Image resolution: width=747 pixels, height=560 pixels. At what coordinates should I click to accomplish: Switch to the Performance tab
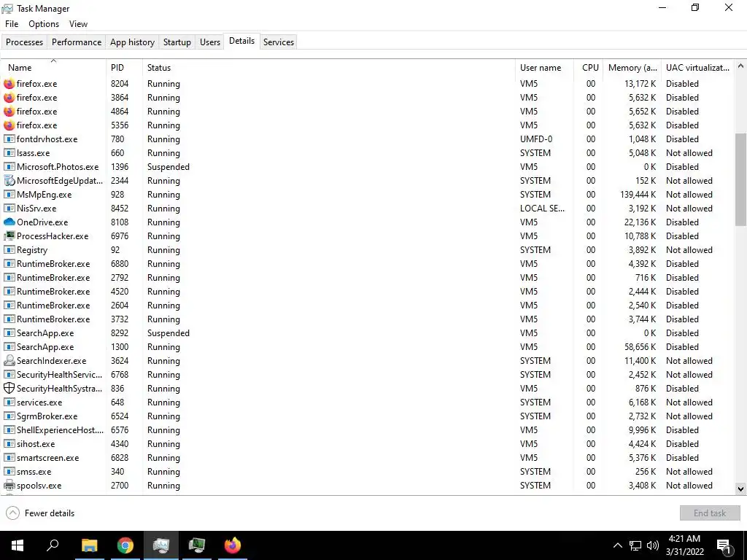77,42
